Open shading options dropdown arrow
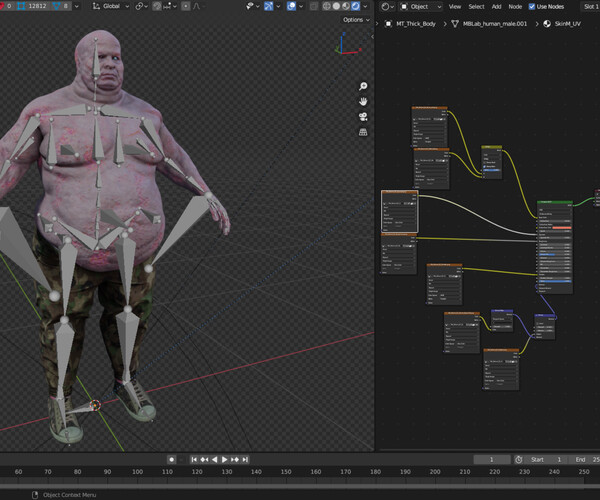Viewport: 600px width, 500px height. 365,6
